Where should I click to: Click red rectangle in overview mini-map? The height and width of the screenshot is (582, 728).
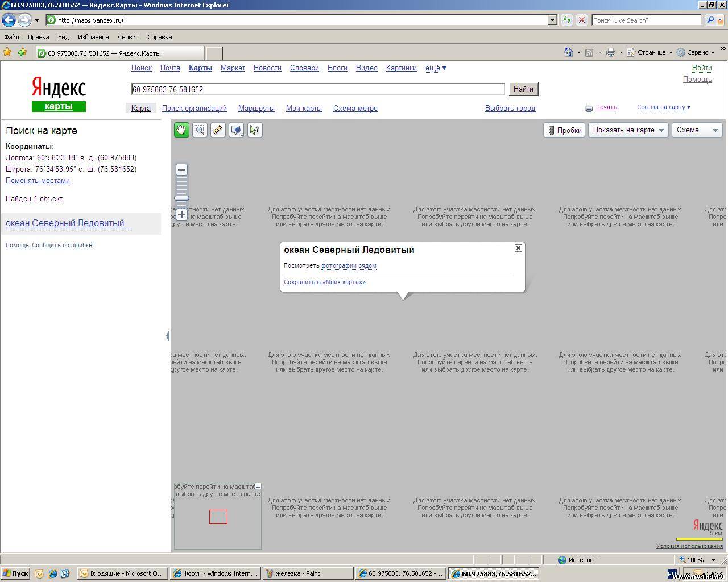(x=218, y=517)
